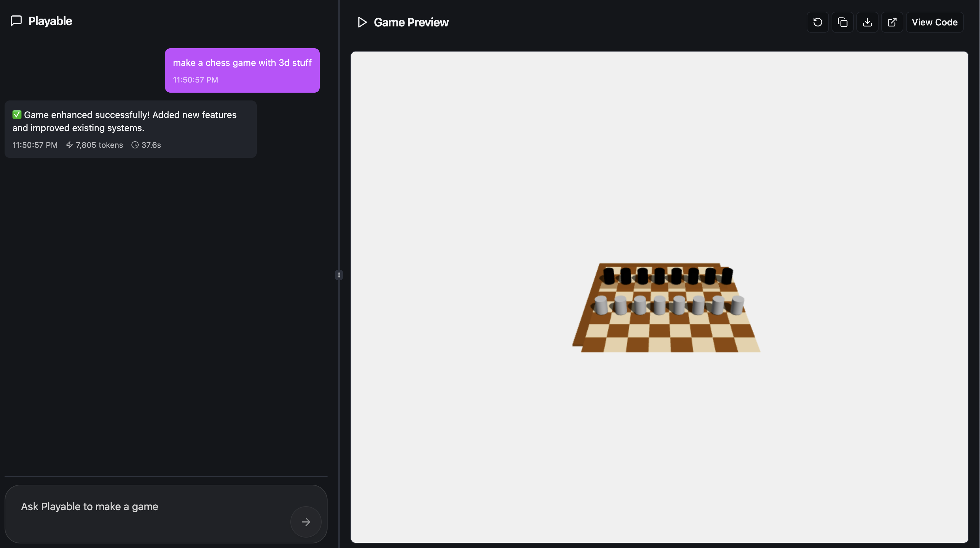This screenshot has height=548, width=980.
Task: Click the Game enhanced successfully response
Action: [130, 121]
